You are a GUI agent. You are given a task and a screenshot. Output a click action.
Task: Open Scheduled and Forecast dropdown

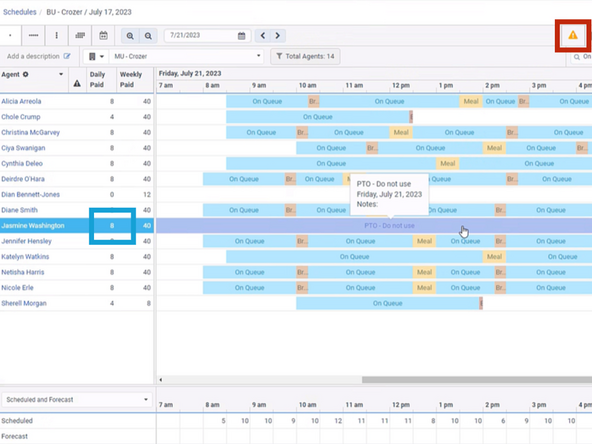pos(77,399)
